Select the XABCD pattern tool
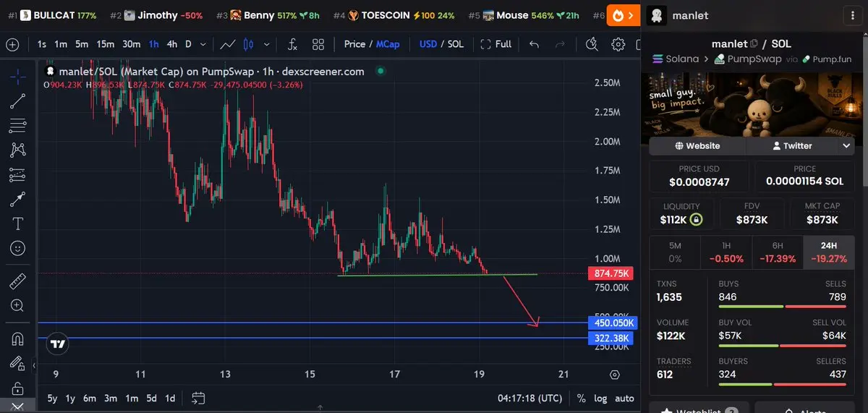Viewport: 868px width, 413px height. [x=18, y=150]
